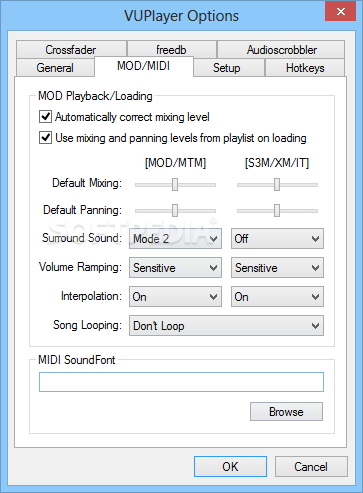This screenshot has width=363, height=493.
Task: Cancel the VUPlayer Options dialog
Action: (x=311, y=467)
